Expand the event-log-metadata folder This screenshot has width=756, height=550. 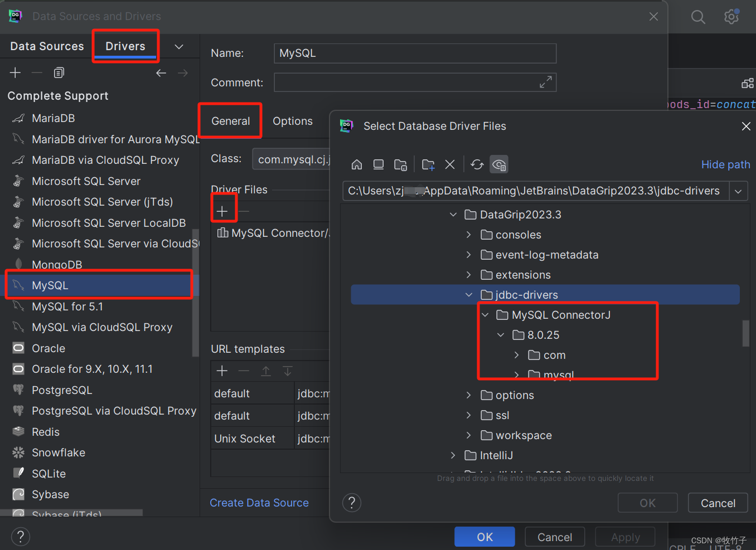tap(469, 255)
